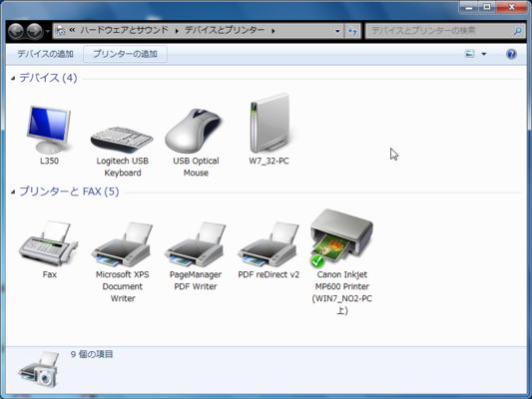Open the view options dropdown arrow
This screenshot has width=532, height=399.
[484, 54]
